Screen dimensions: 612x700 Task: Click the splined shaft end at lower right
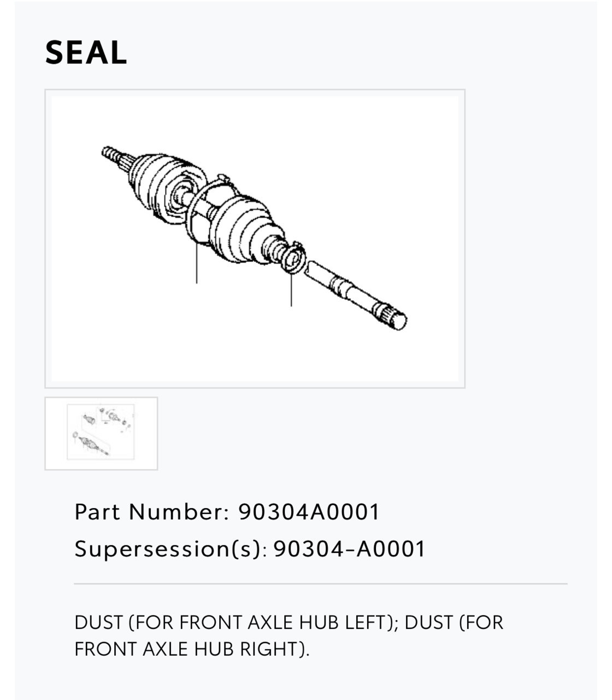[391, 316]
